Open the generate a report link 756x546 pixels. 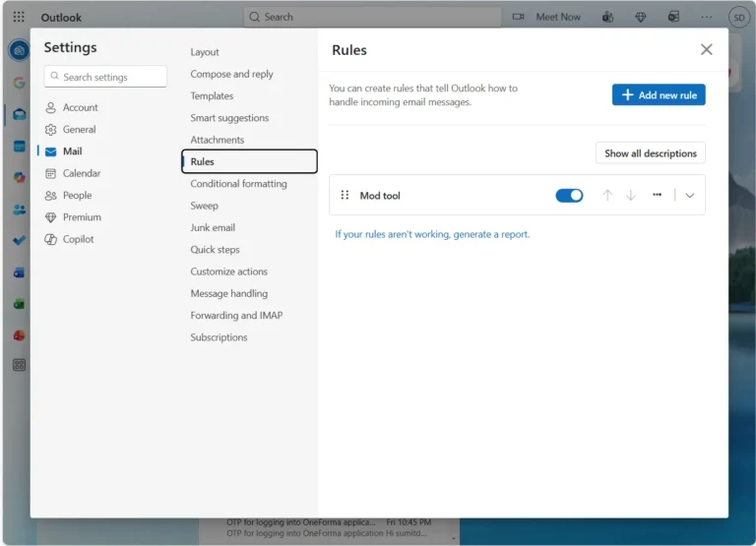[x=432, y=234]
